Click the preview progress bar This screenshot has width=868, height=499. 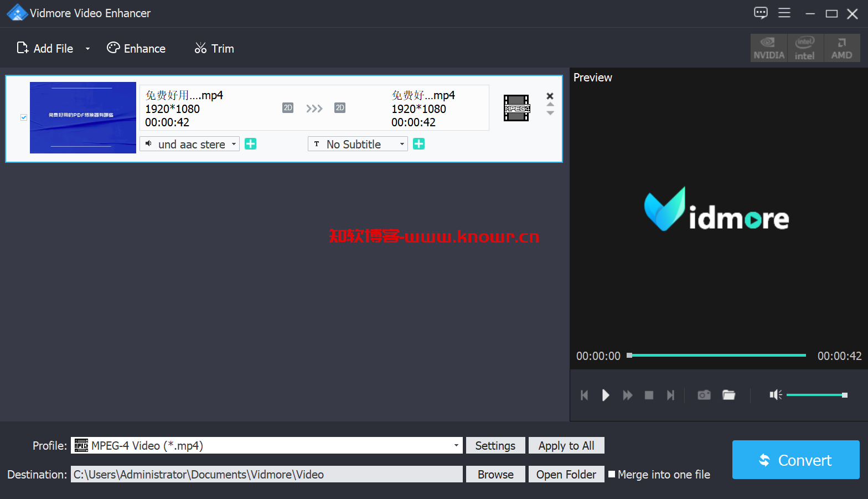tap(716, 356)
